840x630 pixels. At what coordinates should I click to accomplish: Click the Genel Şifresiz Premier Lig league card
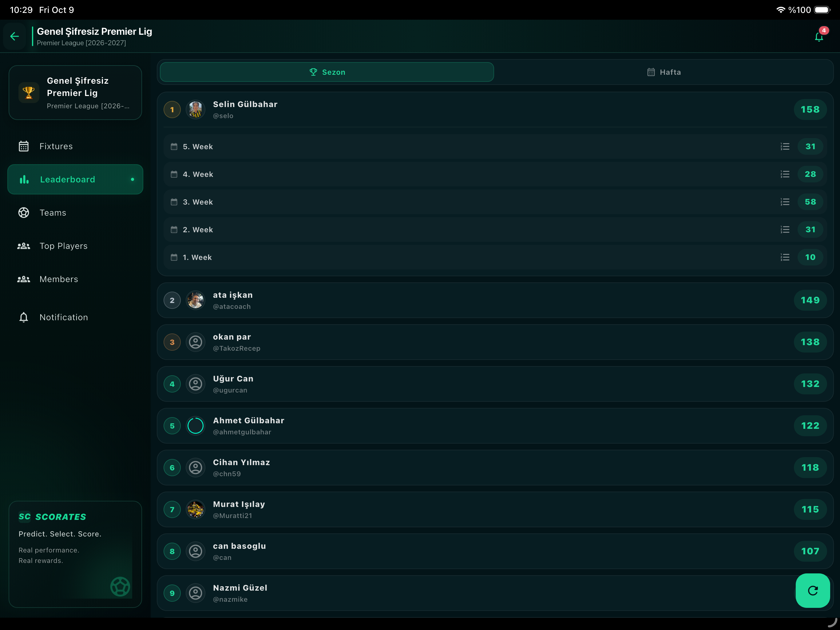75,92
